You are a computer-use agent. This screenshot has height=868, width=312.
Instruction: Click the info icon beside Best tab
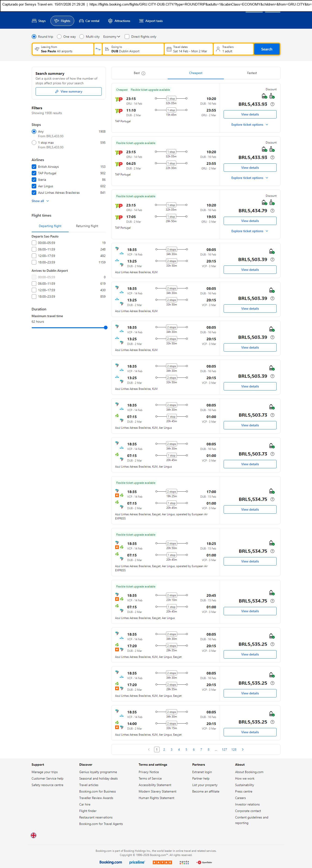point(143,73)
